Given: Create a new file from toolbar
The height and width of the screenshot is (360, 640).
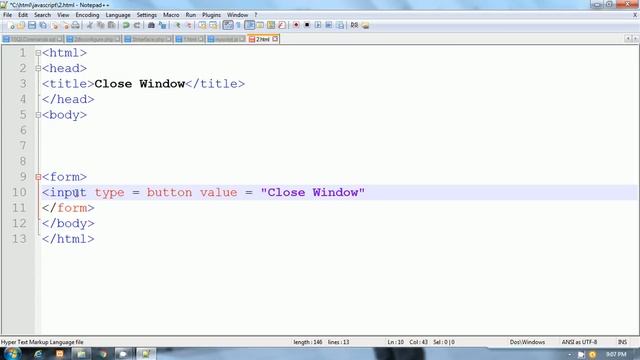Looking at the screenshot, I should pyautogui.click(x=11, y=25).
